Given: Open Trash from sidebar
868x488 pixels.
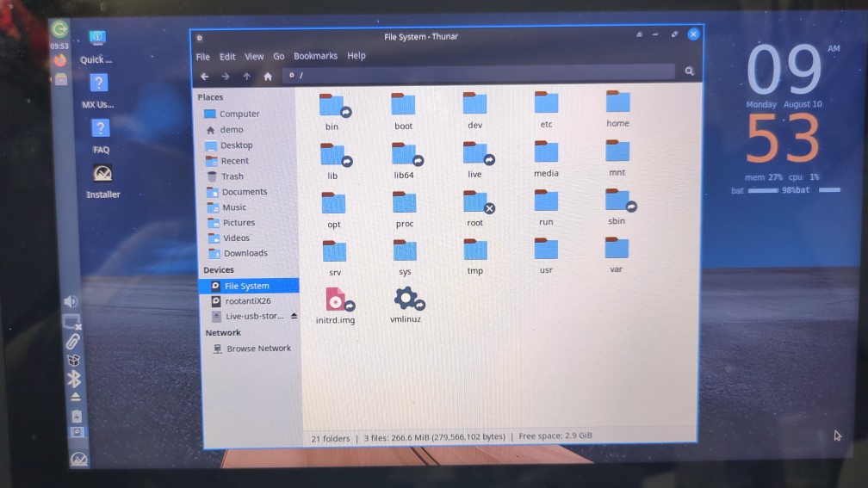Looking at the screenshot, I should tap(226, 176).
